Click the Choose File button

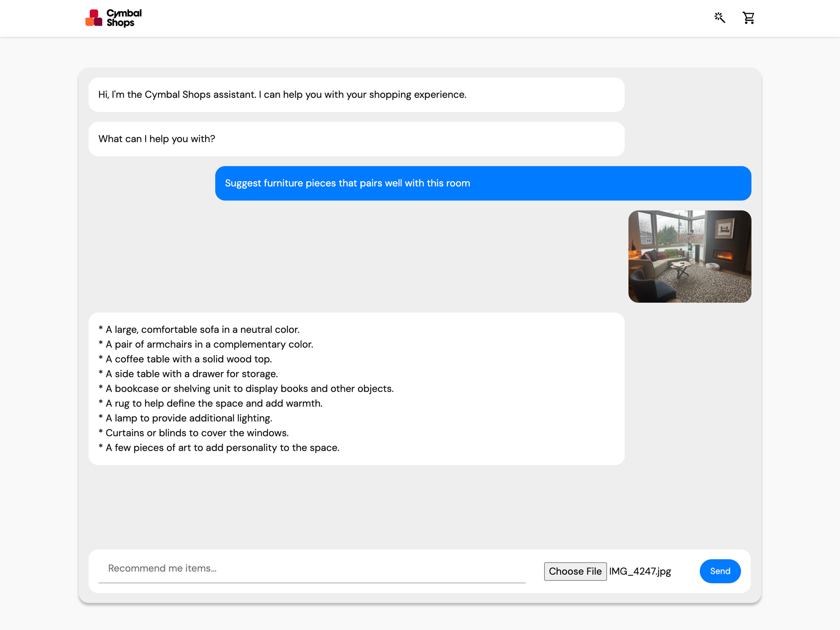pyautogui.click(x=575, y=571)
